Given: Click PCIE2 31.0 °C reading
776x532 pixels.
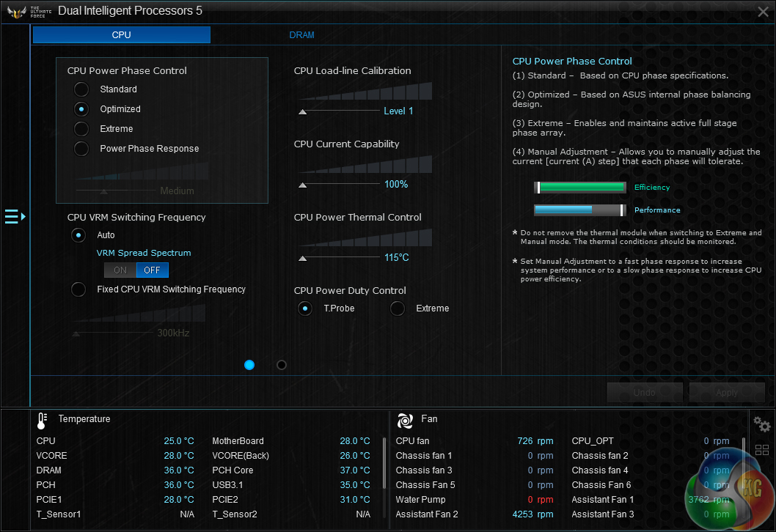Looking at the screenshot, I should [x=354, y=499].
